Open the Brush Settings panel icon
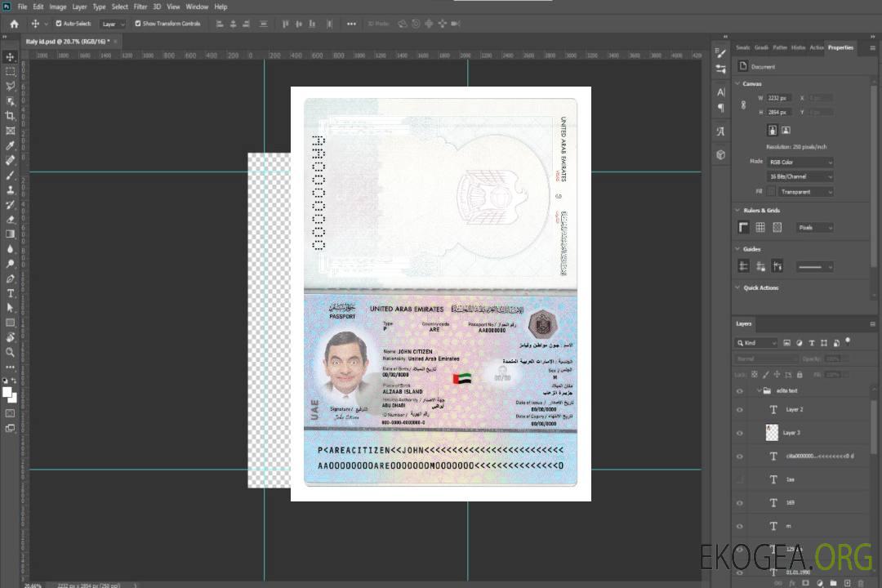 pos(721,53)
